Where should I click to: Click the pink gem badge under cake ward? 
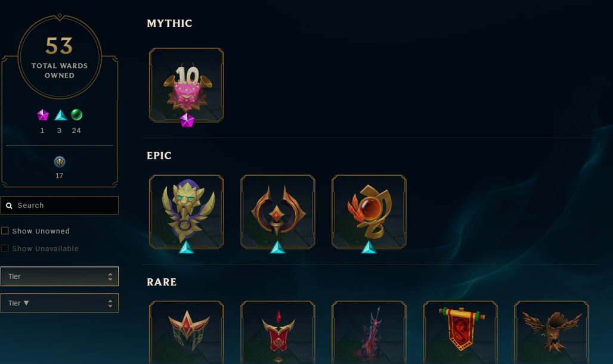click(187, 120)
